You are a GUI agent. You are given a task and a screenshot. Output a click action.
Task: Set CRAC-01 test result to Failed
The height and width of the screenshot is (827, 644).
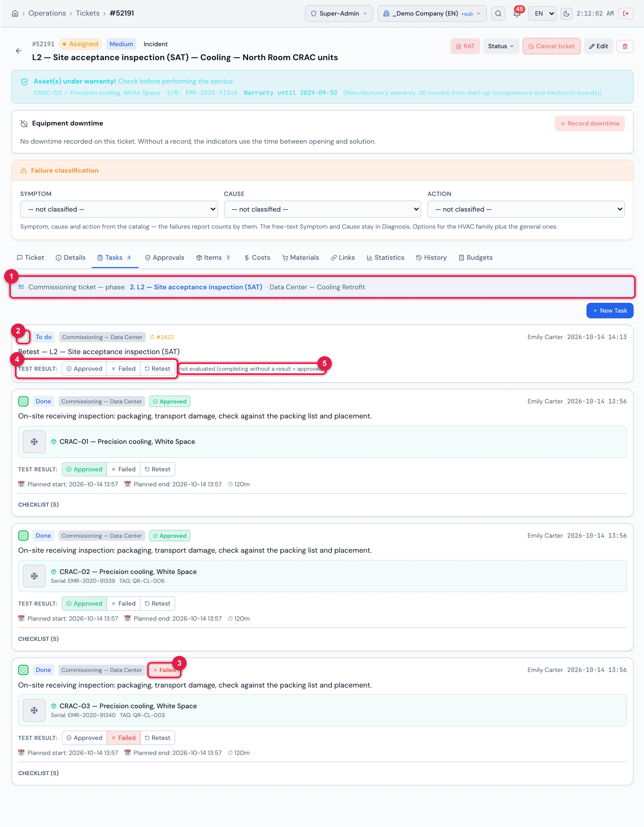pos(123,469)
